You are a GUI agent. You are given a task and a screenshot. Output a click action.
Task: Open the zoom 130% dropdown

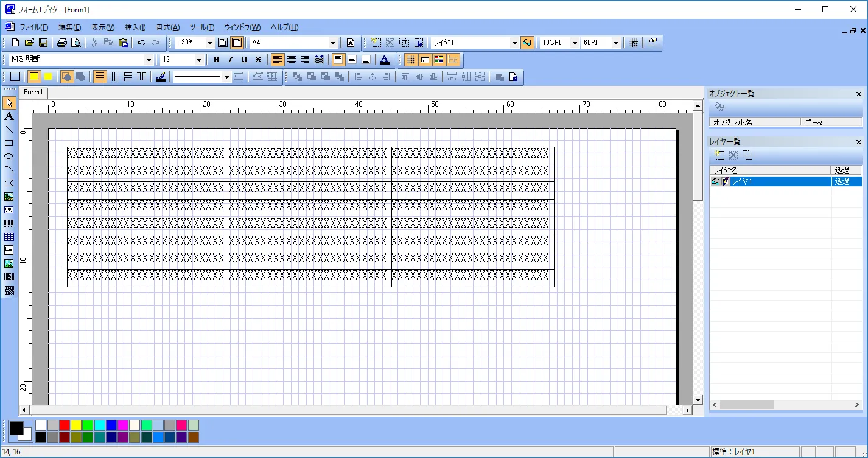coord(210,43)
